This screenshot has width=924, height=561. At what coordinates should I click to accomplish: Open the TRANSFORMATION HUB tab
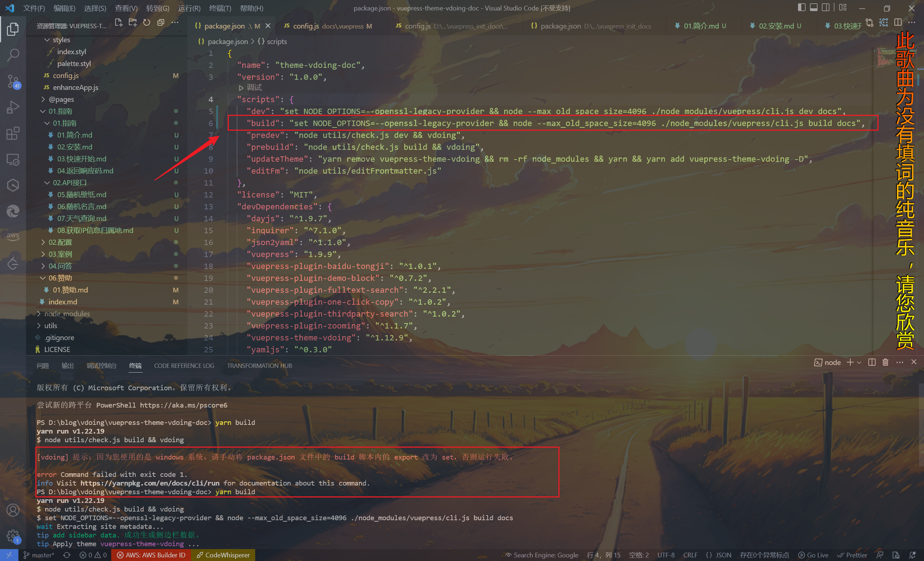[x=260, y=366]
